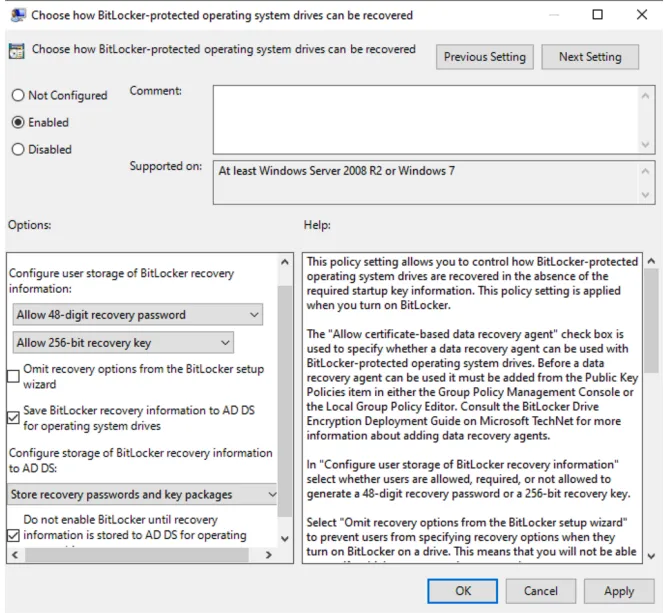The image size is (664, 613).
Task: Click the 'Comment:' label
Action: 156,91
